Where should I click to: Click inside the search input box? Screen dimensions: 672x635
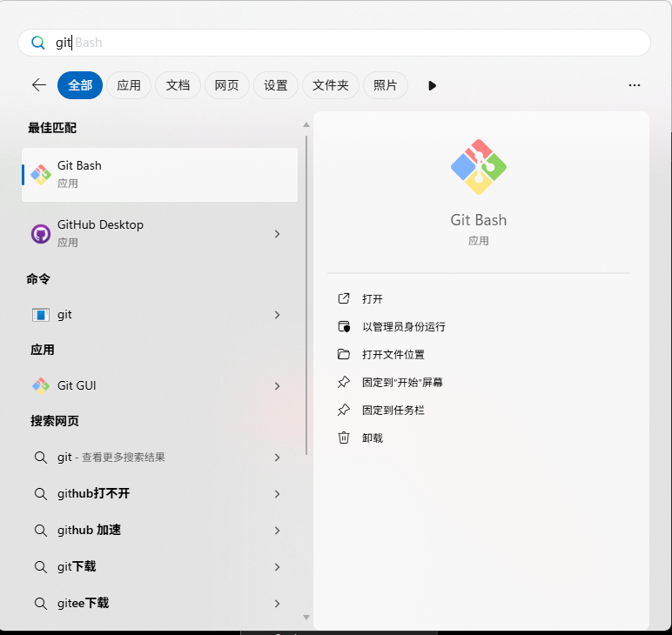click(x=348, y=43)
